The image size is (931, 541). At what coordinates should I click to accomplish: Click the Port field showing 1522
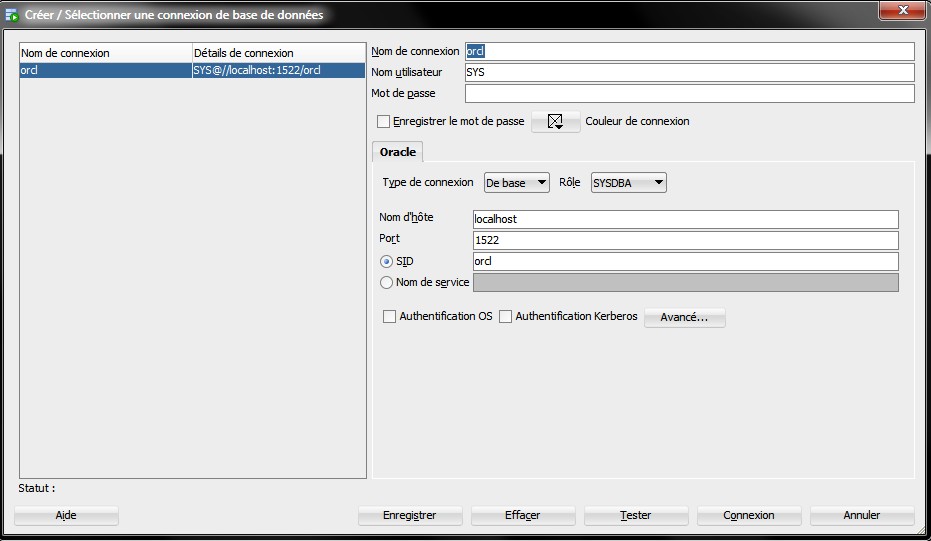686,240
